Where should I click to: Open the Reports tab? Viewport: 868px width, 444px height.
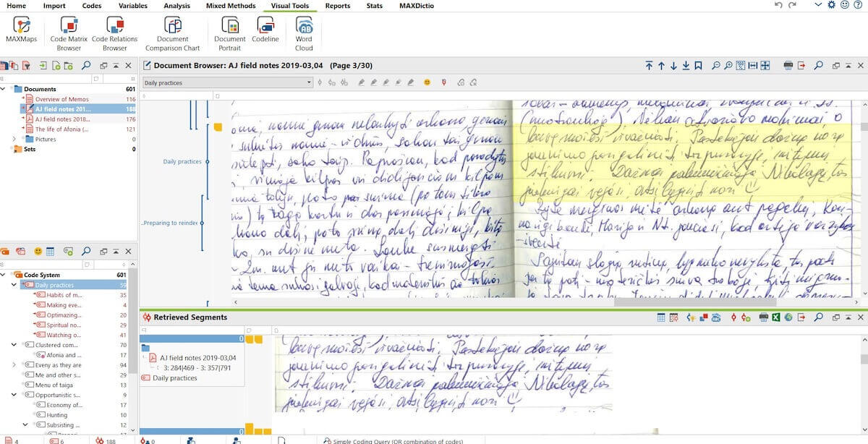pyautogui.click(x=337, y=6)
